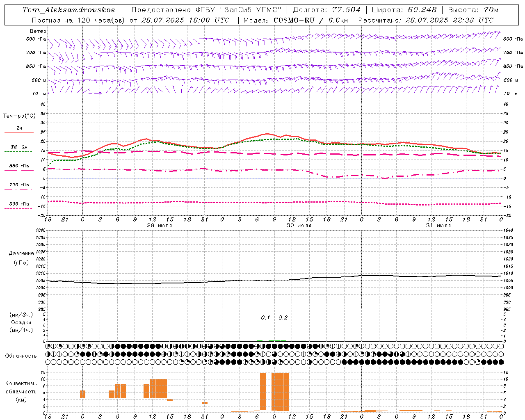
Task: Click the dashed line sample under Td 2м
Action: pyautogui.click(x=18, y=152)
